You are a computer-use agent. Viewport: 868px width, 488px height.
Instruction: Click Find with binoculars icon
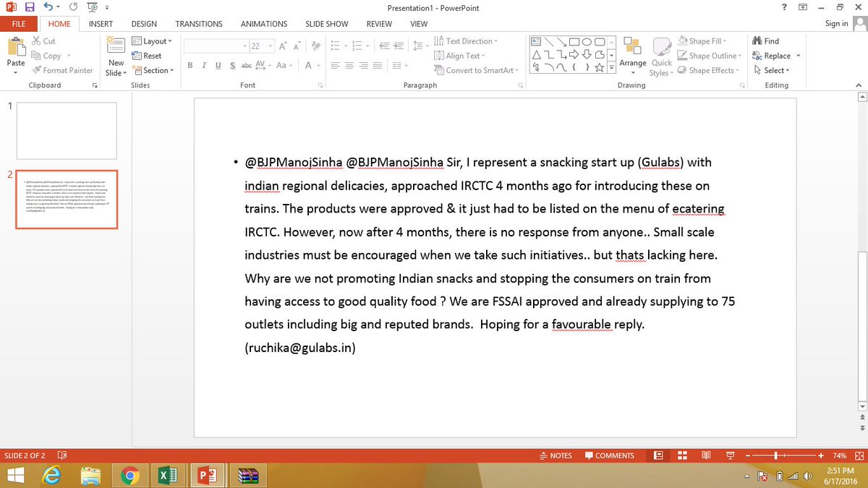pos(766,41)
